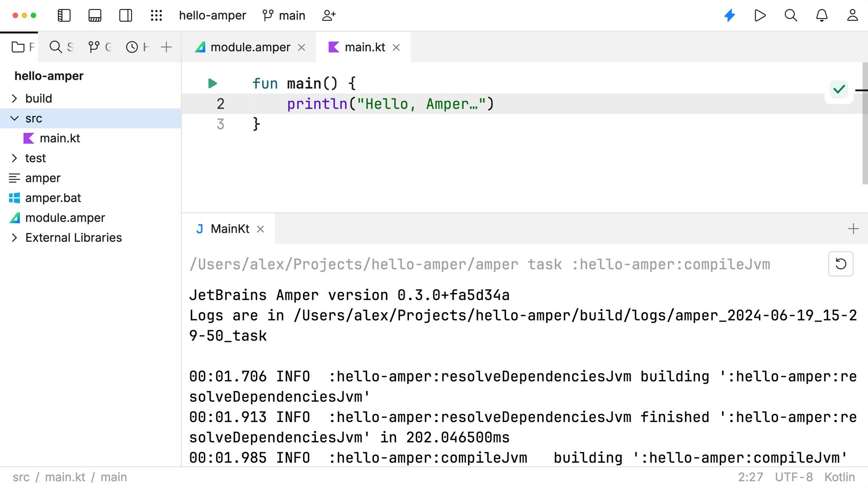Click the Amper icon on module.amper tab
Screen dimensions: 868x488
point(200,47)
